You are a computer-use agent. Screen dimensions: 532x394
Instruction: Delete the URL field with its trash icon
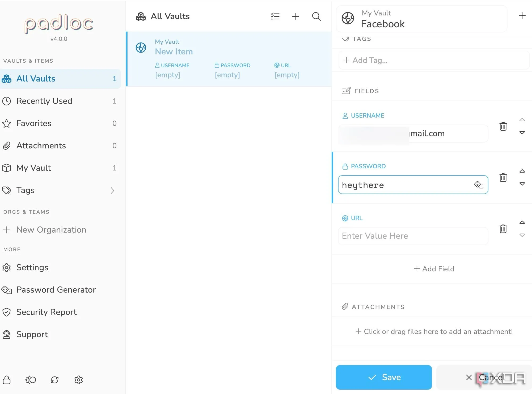503,229
